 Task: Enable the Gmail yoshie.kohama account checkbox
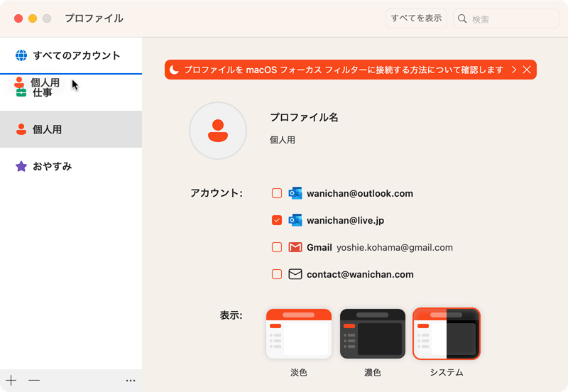pos(277,247)
